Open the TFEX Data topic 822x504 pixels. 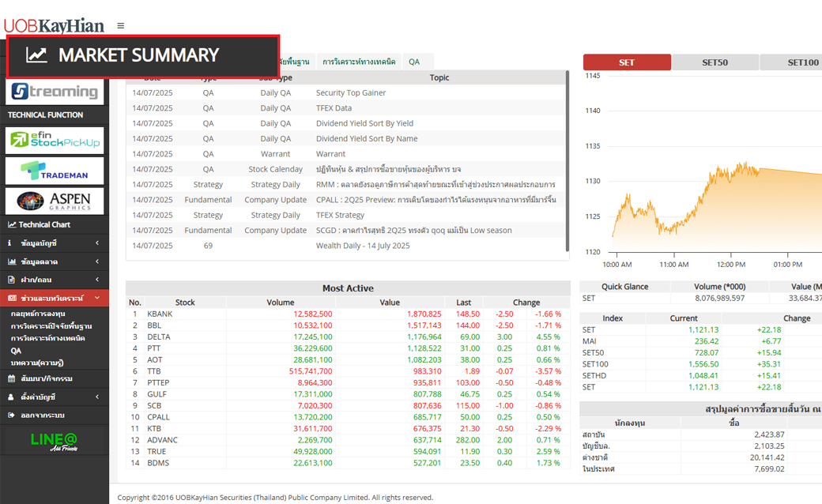(x=334, y=108)
